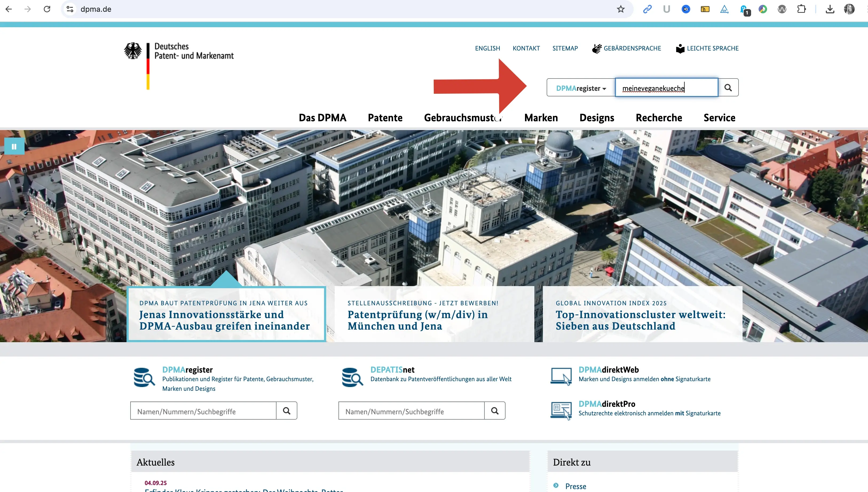Viewport: 868px width, 492px height.
Task: Open the blue circular IQ extension
Action: coord(686,9)
